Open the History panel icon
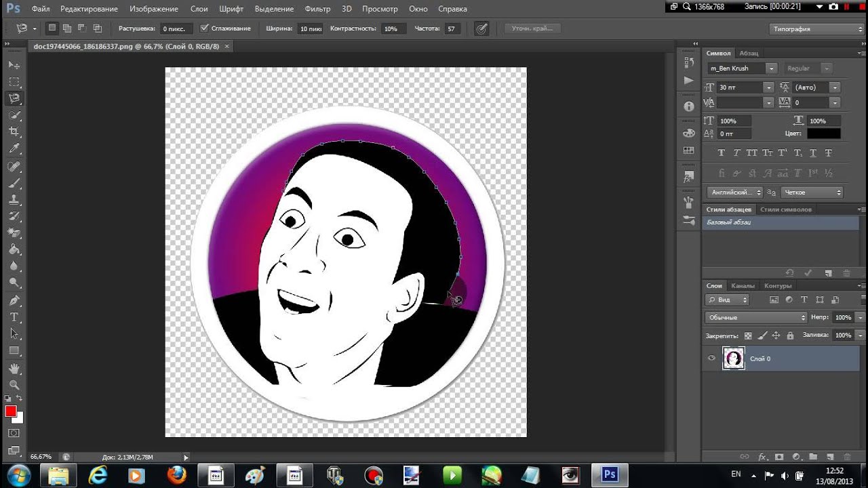This screenshot has width=868, height=488. 689,62
